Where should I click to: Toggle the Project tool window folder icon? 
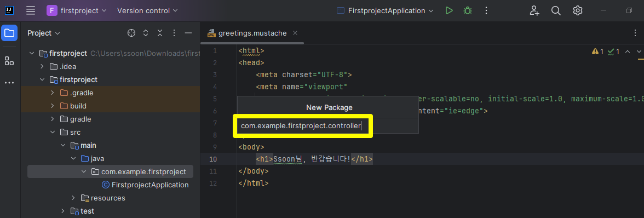tap(9, 33)
